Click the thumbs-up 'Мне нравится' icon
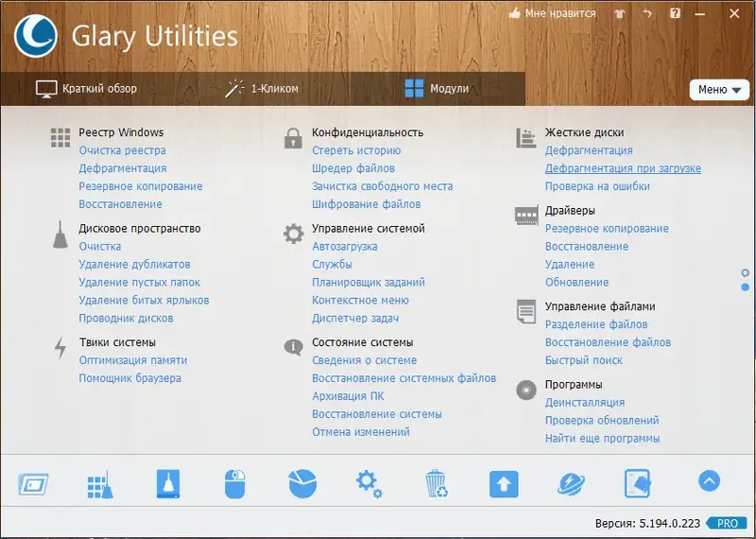The height and width of the screenshot is (539, 756). click(x=514, y=13)
